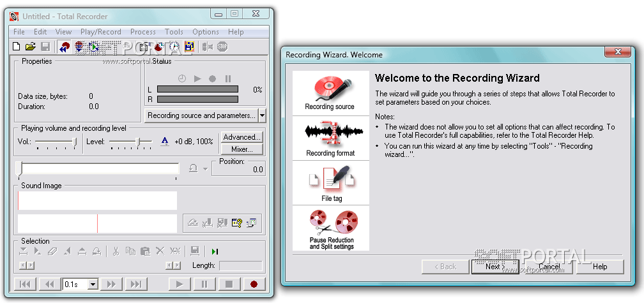The height and width of the screenshot is (303, 644).
Task: Open the Process menu
Action: click(x=143, y=31)
